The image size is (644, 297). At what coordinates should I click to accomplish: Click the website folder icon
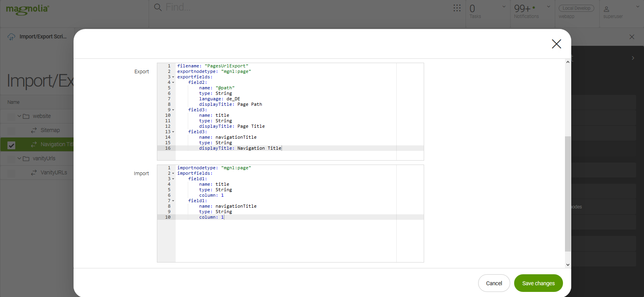click(26, 116)
